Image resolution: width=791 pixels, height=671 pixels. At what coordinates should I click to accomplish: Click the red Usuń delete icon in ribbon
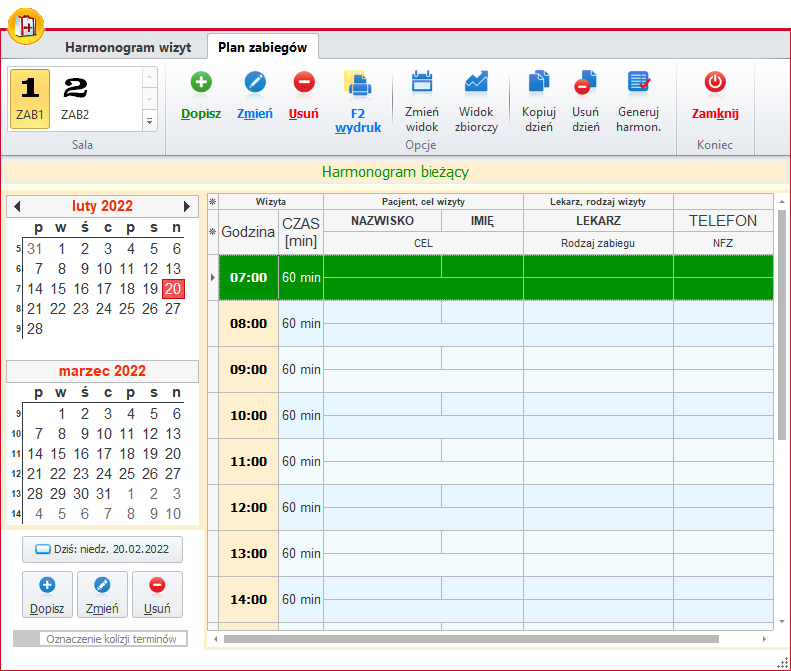tap(304, 83)
